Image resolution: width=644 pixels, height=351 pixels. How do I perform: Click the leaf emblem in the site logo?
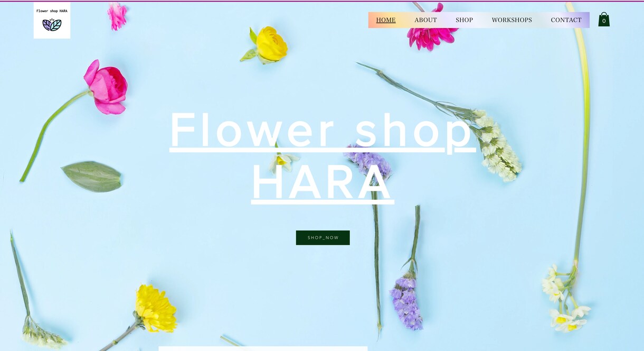(x=52, y=24)
